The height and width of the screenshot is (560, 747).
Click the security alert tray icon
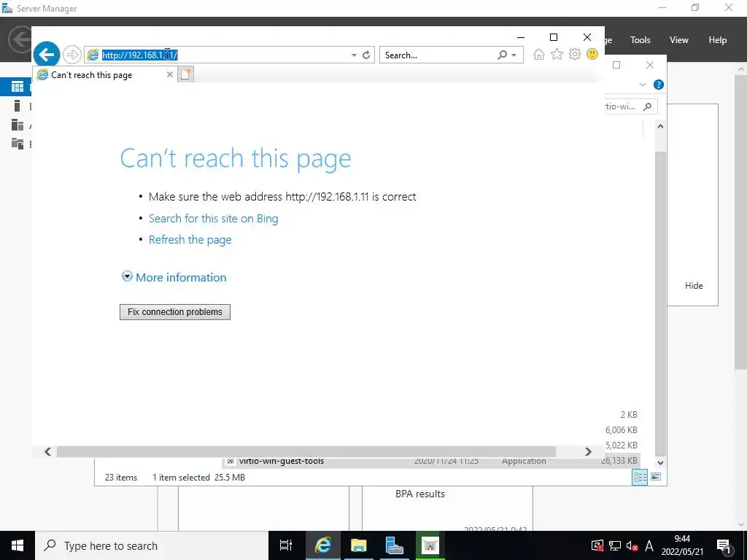tap(597, 545)
